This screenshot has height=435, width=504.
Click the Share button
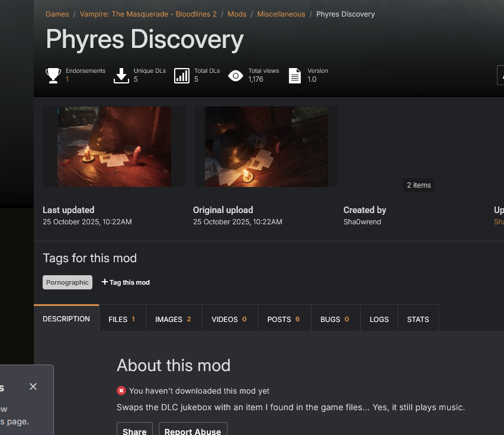pos(134,430)
